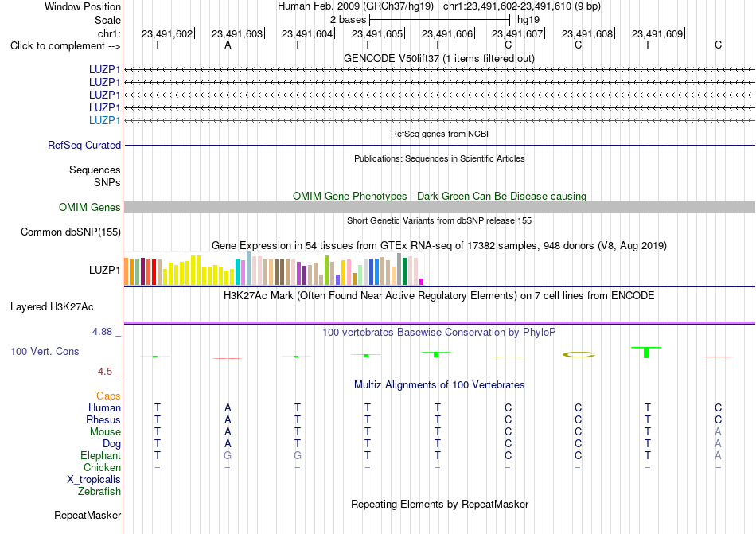Viewport: 756px width, 534px height.
Task: Open the GTEx Gene Expression in 54 tissues title
Action: pyautogui.click(x=439, y=245)
